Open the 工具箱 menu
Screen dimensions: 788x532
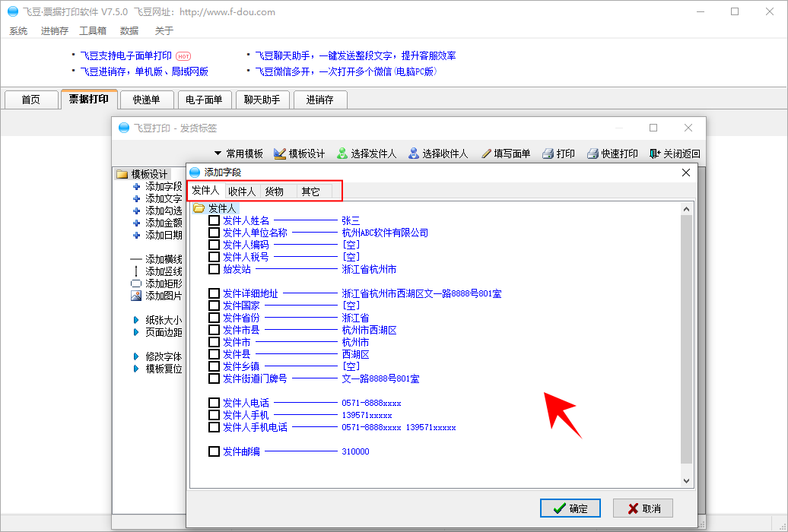pos(93,31)
